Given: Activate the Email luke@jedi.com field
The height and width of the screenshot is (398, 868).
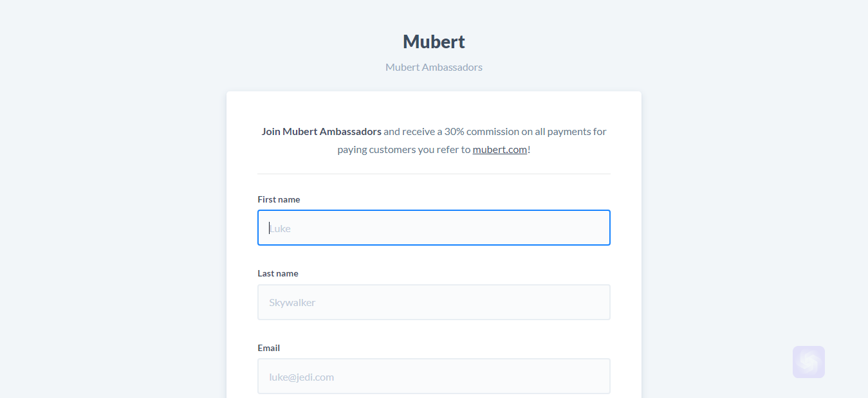Looking at the screenshot, I should (x=434, y=376).
